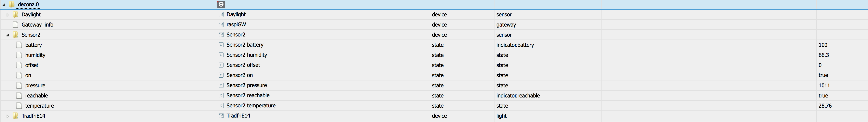Click the Sensor2 humidity state icon
Image resolution: width=868 pixels, height=122 pixels.
(x=221, y=55)
